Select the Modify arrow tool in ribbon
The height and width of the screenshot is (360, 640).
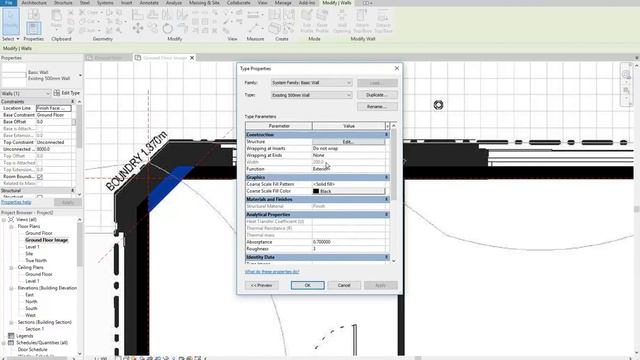11,21
